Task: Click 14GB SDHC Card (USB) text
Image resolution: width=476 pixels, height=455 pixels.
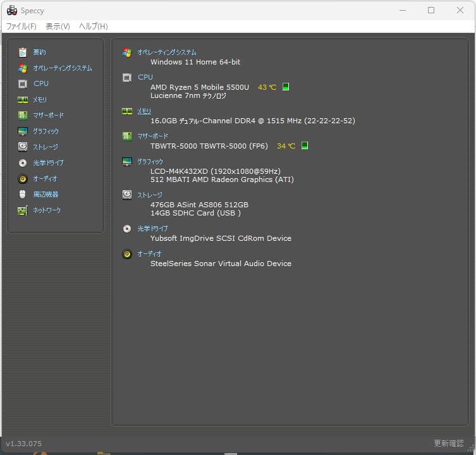Action: [196, 213]
